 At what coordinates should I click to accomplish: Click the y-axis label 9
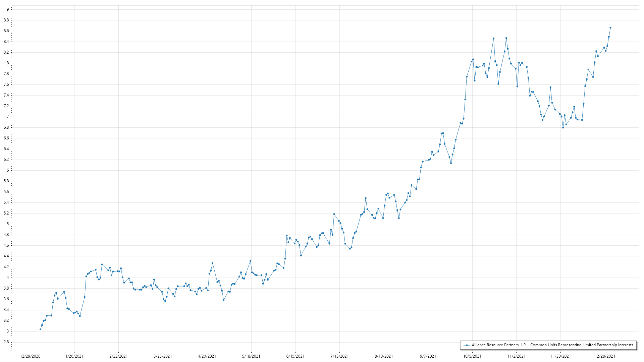[7, 9]
